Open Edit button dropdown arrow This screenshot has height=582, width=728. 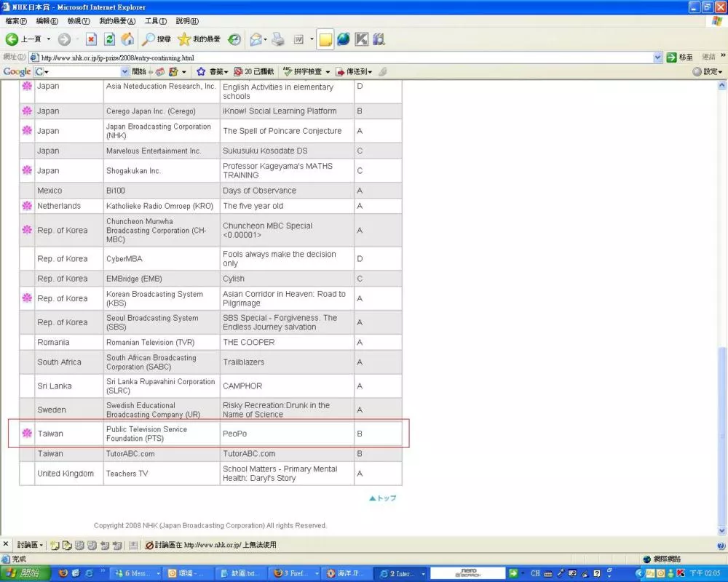[x=312, y=39]
